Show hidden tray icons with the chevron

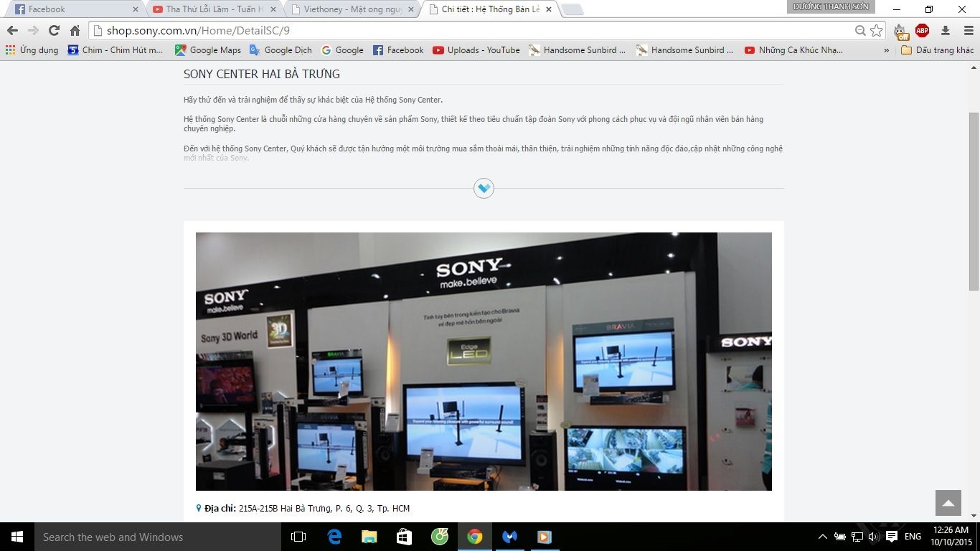click(x=823, y=537)
